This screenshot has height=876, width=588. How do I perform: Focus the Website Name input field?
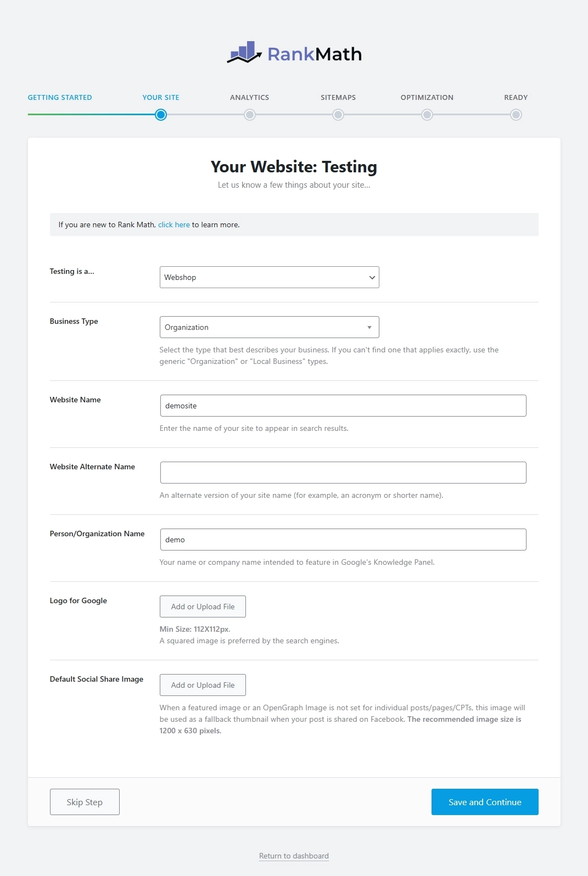pos(343,406)
